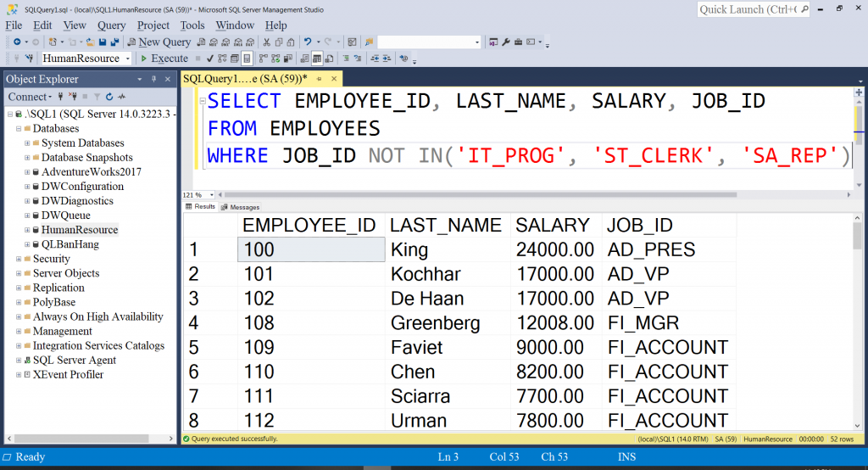Screen dimensions: 868x470
Task: Open the Connect dropdown in Object Explorer
Action: pyautogui.click(x=30, y=97)
